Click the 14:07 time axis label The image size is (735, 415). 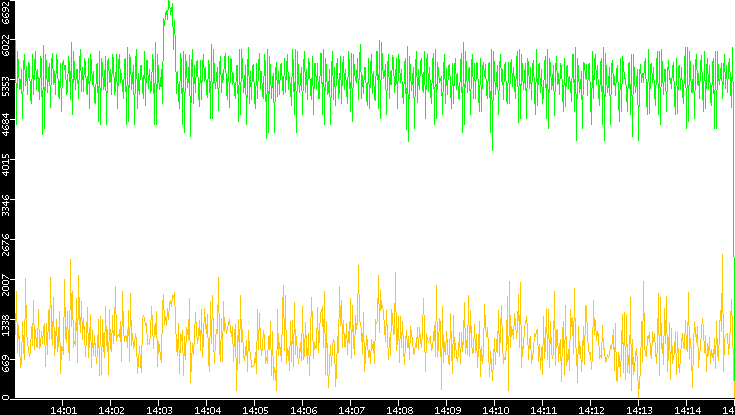[351, 410]
